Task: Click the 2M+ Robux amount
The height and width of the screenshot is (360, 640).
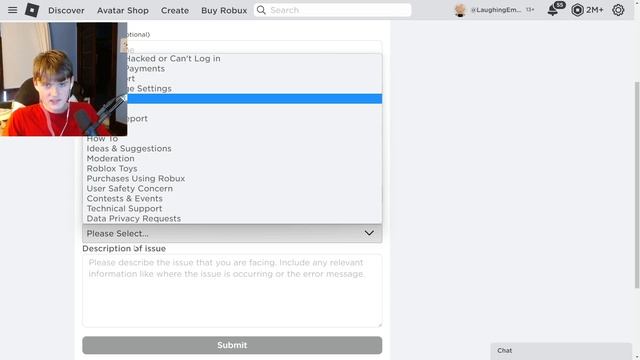Action: (x=595, y=10)
